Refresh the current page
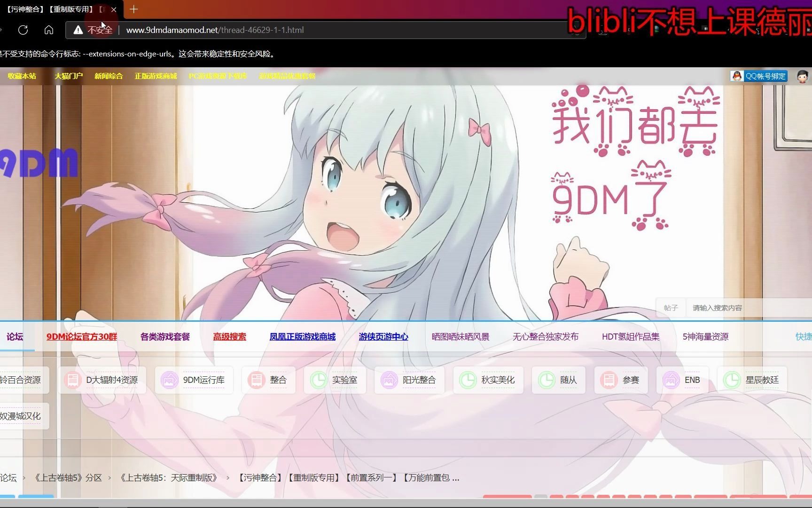812x508 pixels. (23, 30)
